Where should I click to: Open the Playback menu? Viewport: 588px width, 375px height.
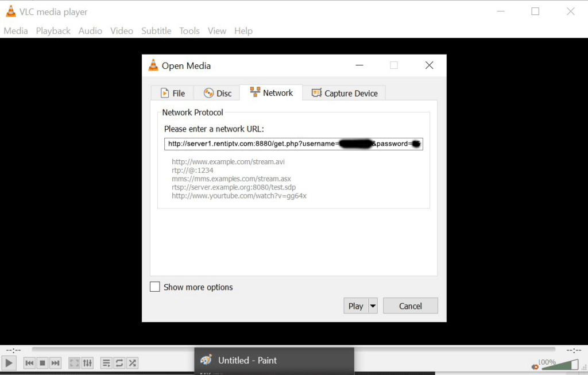point(53,31)
